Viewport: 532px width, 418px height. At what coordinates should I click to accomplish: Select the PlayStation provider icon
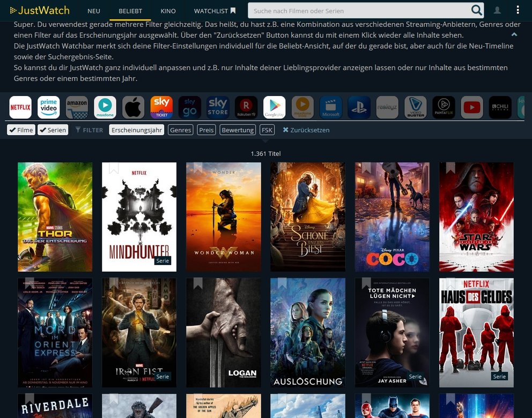pos(359,107)
